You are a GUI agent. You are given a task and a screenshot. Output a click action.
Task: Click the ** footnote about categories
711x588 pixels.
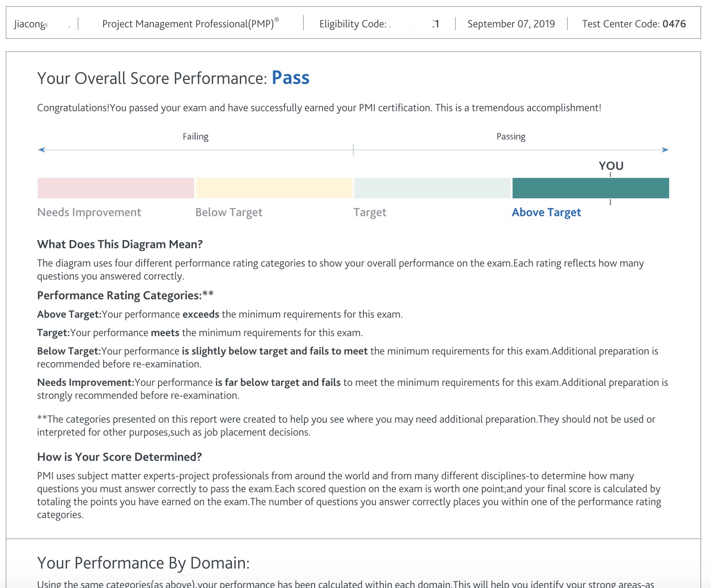(346, 426)
